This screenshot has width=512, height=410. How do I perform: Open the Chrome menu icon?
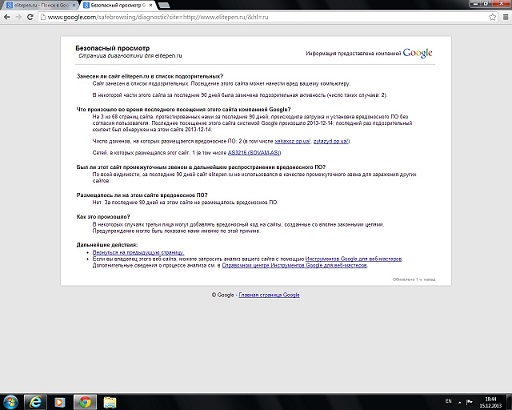[505, 17]
